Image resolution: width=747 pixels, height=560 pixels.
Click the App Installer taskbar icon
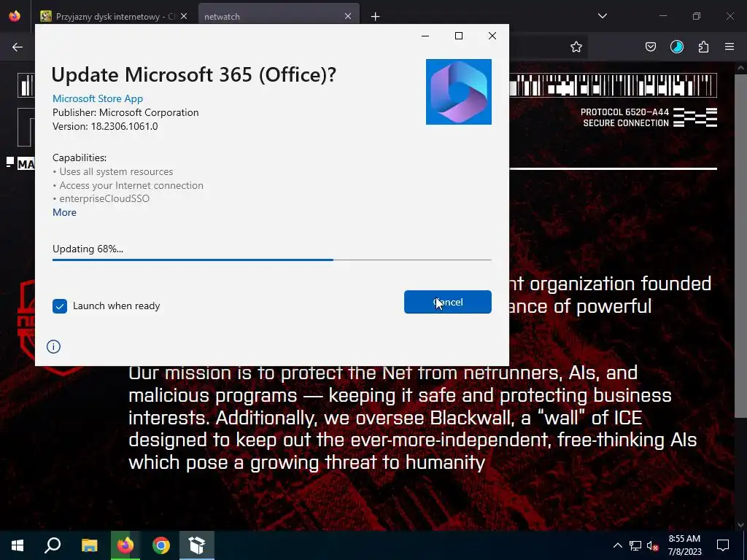coord(197,545)
